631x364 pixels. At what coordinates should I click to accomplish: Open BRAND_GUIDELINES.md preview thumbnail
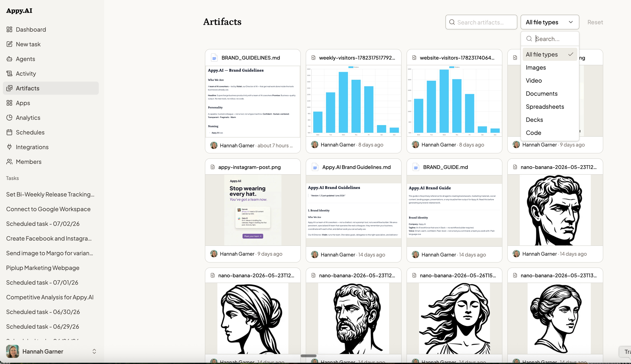coord(253,102)
